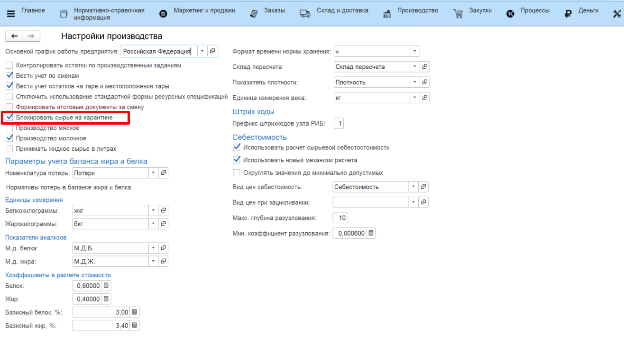Screen dimensions: 624x364
Task: Expand the М.д. жира dropdown arrow
Action: pos(153,261)
